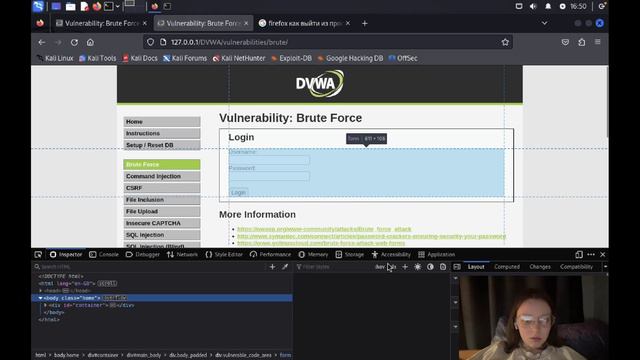The width and height of the screenshot is (640, 360).
Task: Select the Compatibility sidebar tab
Action: 576,267
